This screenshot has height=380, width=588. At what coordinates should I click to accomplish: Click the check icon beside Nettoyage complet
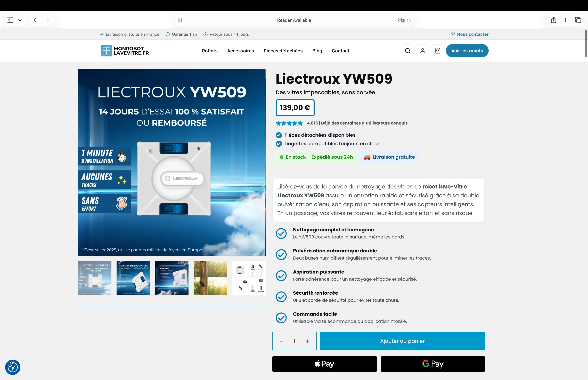point(281,233)
